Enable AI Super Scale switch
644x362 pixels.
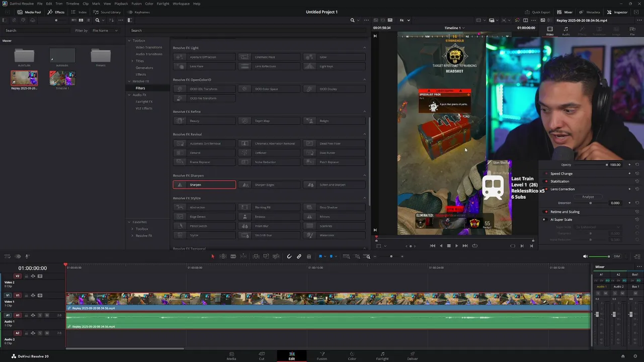point(544,220)
